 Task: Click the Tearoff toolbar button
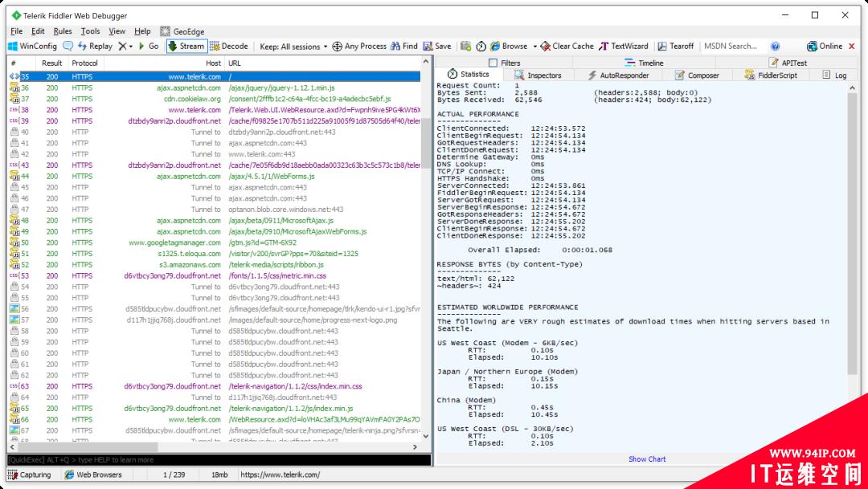675,47
